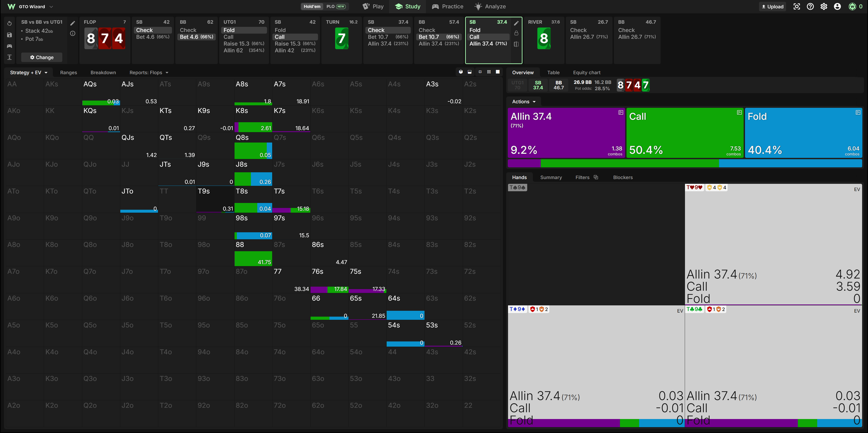Switch game type to Hold'em
The width and height of the screenshot is (868, 433).
(312, 6)
